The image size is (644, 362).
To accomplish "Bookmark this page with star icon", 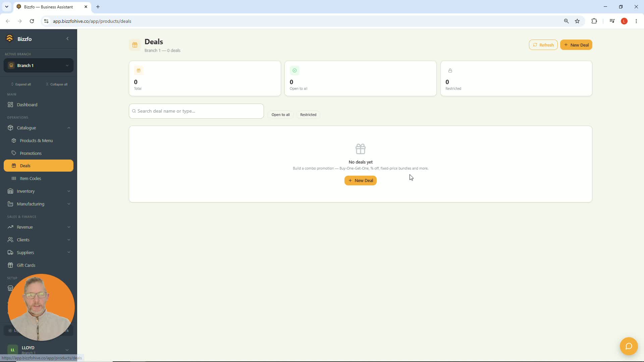I will click(x=577, y=21).
